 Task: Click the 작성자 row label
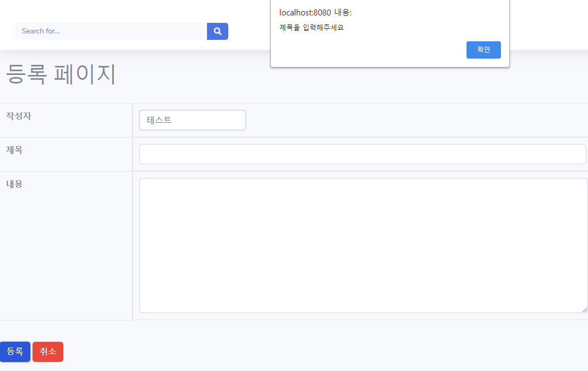(x=19, y=116)
